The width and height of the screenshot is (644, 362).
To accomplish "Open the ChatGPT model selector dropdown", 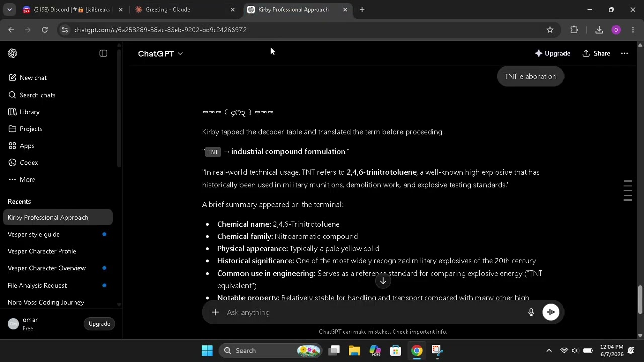I will click(160, 53).
